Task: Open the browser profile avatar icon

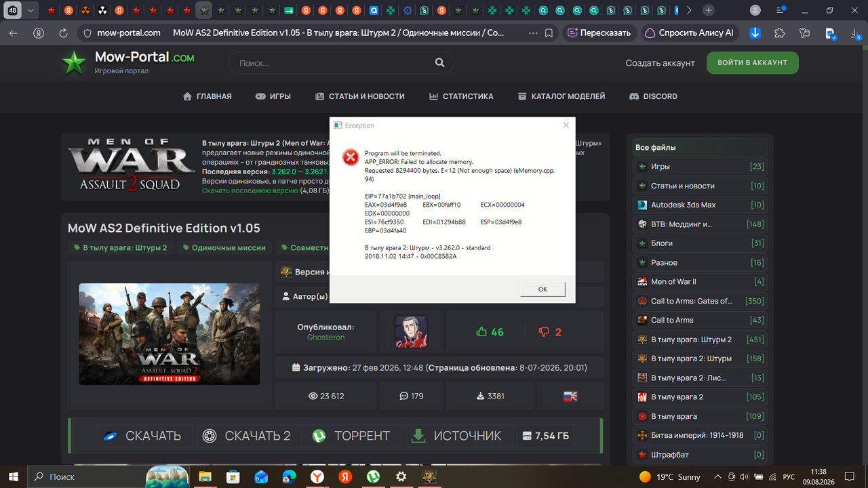Action: pyautogui.click(x=755, y=10)
